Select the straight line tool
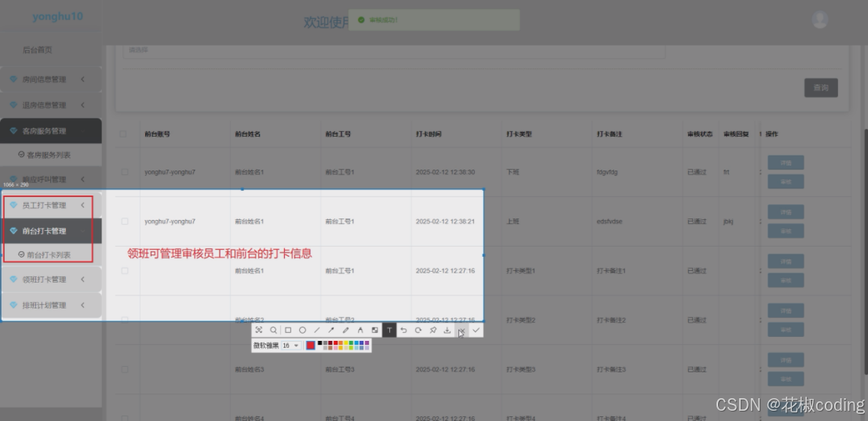868x421 pixels. [x=316, y=330]
